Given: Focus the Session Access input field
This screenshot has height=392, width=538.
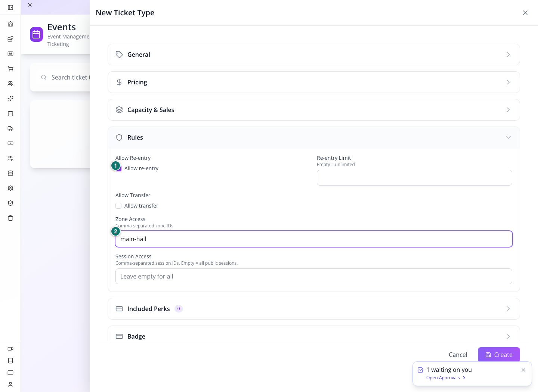Looking at the screenshot, I should click(x=314, y=276).
